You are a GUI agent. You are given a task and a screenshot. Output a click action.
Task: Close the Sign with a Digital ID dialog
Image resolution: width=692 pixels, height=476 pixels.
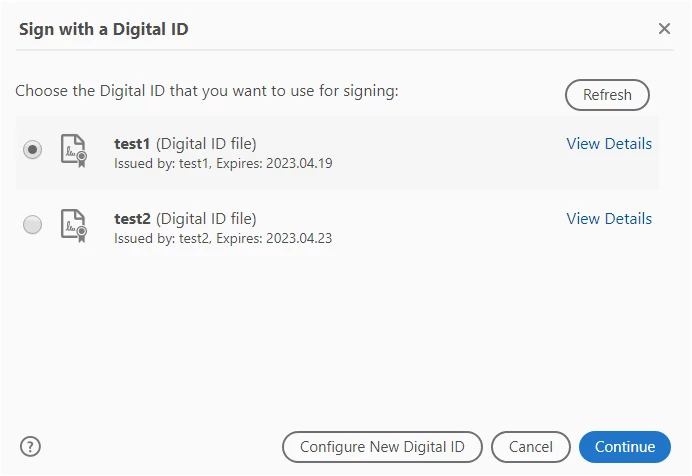tap(664, 29)
